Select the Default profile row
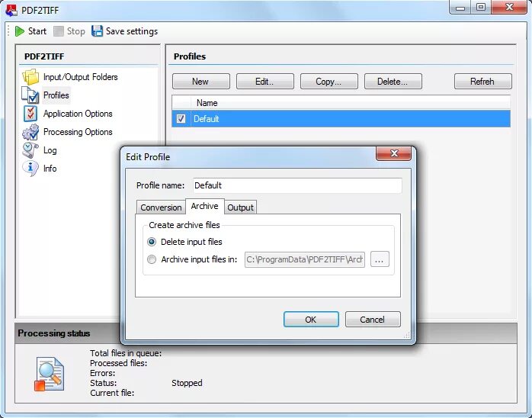This screenshot has width=532, height=418. click(x=341, y=118)
